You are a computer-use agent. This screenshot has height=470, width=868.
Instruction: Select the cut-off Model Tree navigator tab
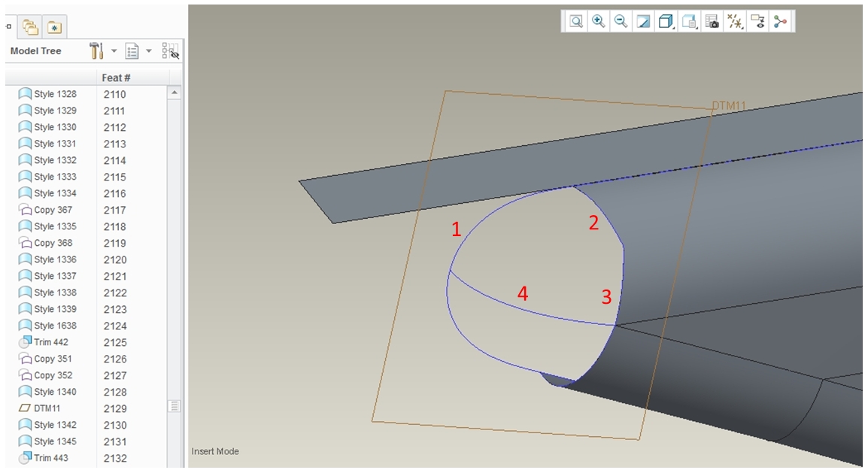coord(9,26)
